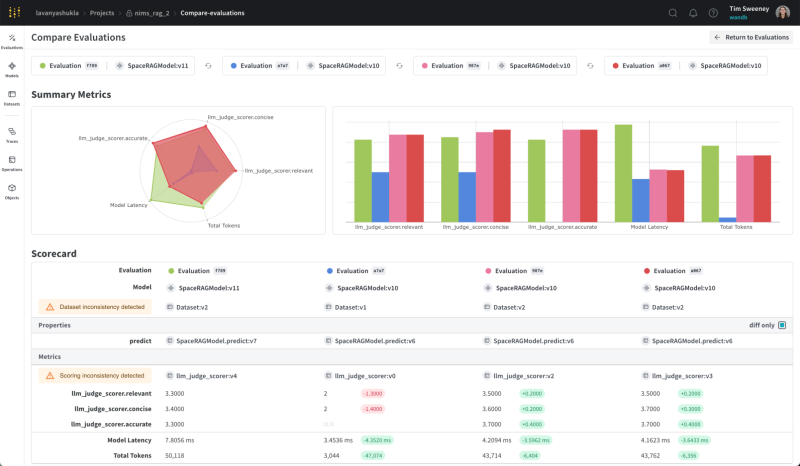800x466 pixels.
Task: Click nims_rag_2 in the breadcrumb
Action: (150, 13)
